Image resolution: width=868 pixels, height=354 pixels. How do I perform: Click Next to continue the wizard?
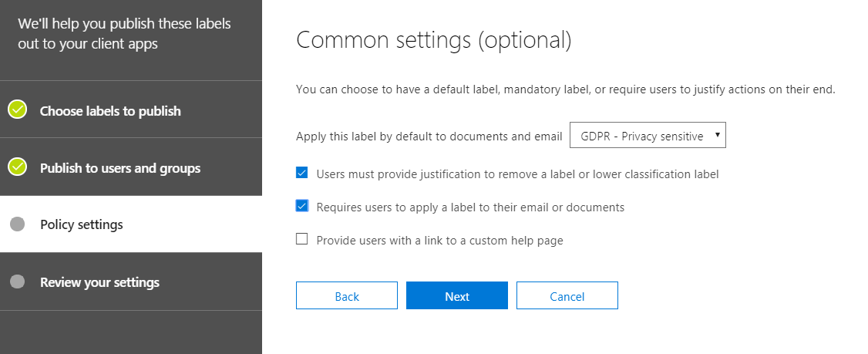click(456, 296)
